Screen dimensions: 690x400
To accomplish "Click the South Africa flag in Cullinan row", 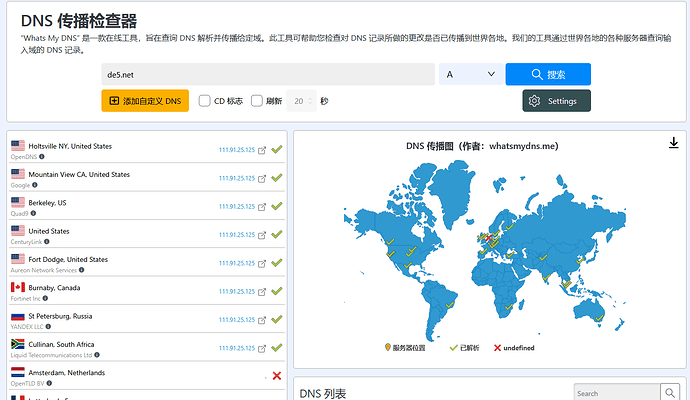I will tap(18, 344).
